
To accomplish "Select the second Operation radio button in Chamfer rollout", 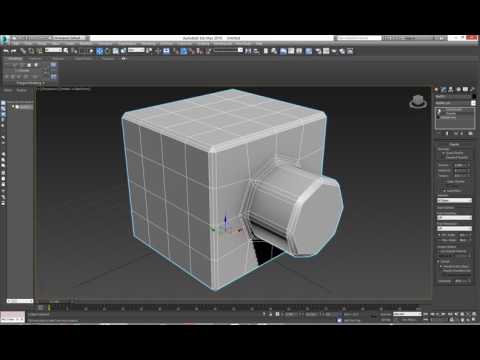I will click(x=443, y=157).
